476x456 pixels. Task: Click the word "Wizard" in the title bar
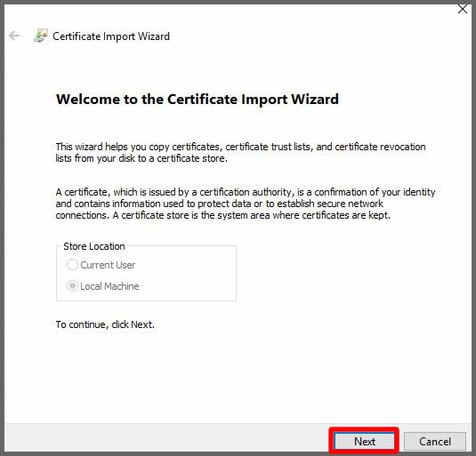click(x=154, y=36)
